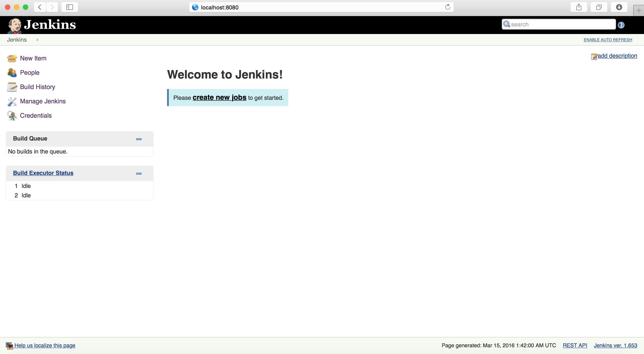The height and width of the screenshot is (354, 644).
Task: Click the site globe icon in address bar
Action: (x=195, y=7)
